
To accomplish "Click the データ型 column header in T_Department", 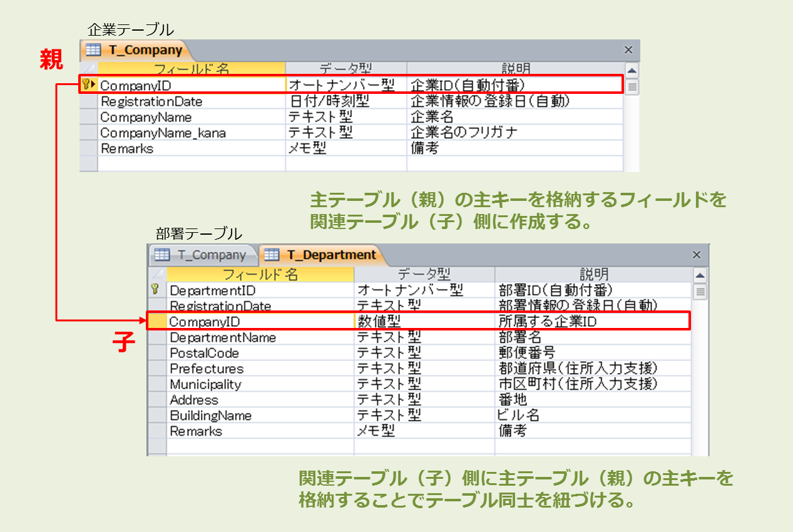I will point(424,275).
